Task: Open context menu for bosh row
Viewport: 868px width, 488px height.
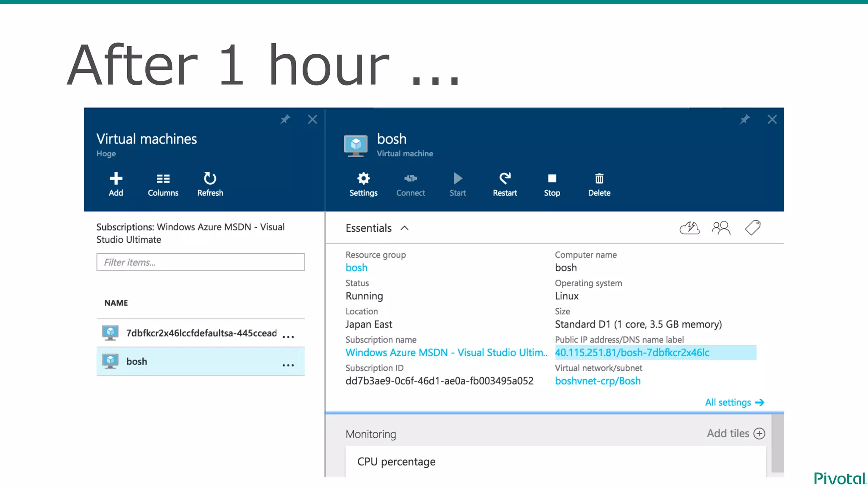Action: tap(288, 365)
